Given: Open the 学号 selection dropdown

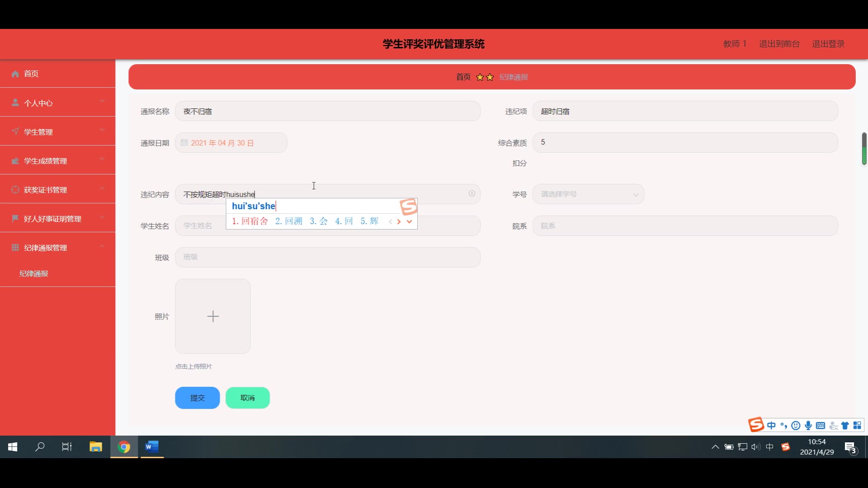Looking at the screenshot, I should 588,194.
